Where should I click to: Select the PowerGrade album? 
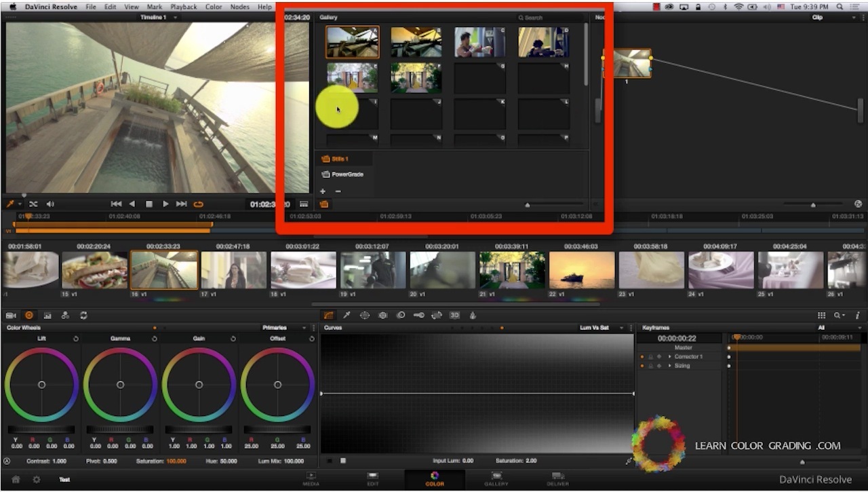[347, 174]
